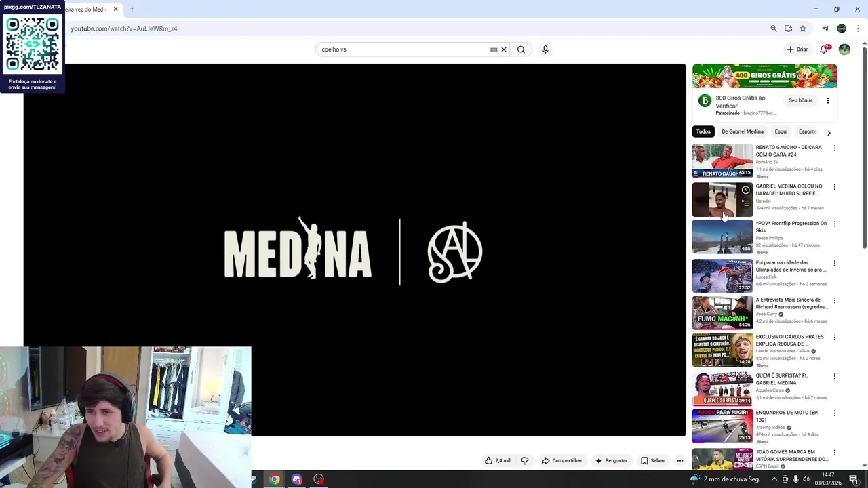Start voice search with the microphone
Screen dimensions: 868x488
[x=545, y=49]
